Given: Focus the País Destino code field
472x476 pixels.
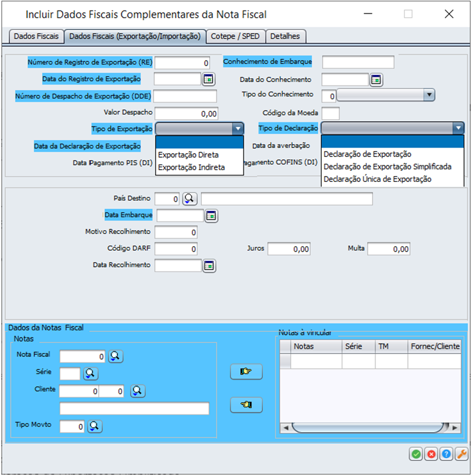Looking at the screenshot, I should 167,199.
